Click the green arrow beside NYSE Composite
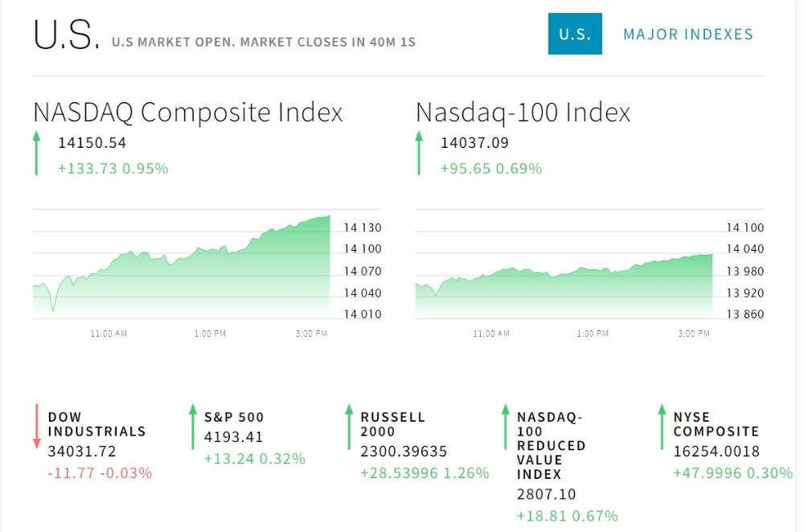804x532 pixels. tap(662, 427)
